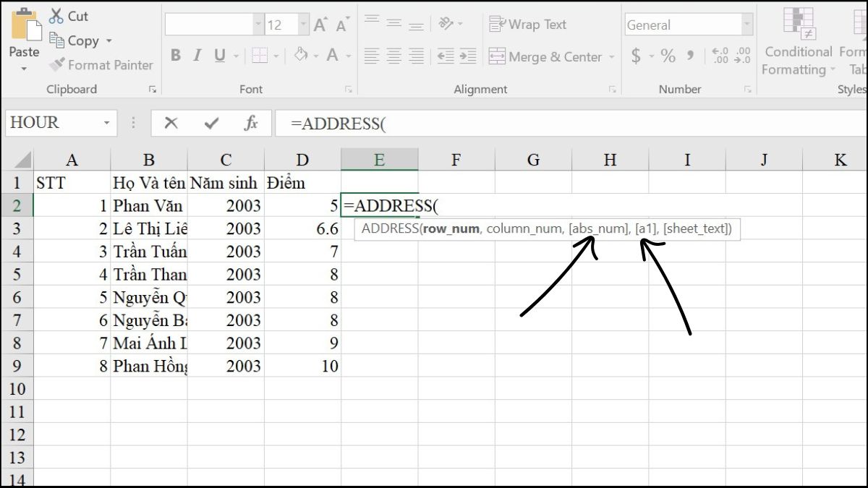Toggle bold formatting
This screenshot has height=488, width=868.
176,55
